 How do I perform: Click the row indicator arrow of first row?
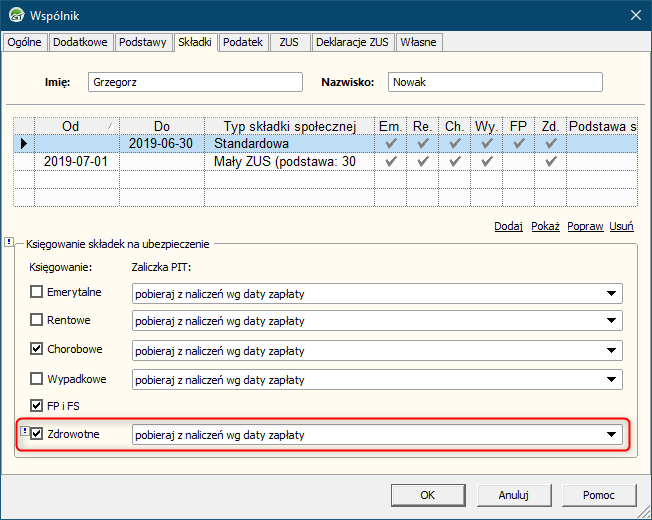pos(23,144)
